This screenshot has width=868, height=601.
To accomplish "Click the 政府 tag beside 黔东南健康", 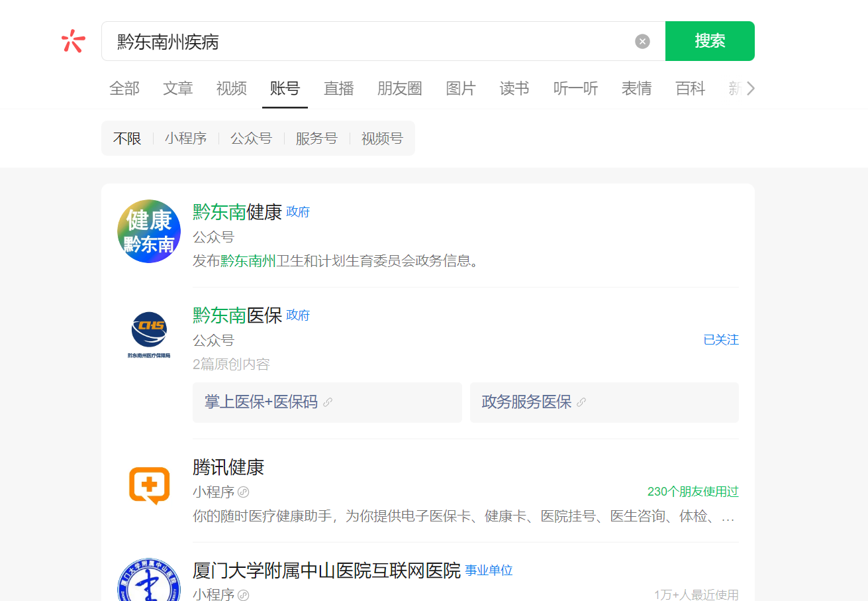I will 298,212.
